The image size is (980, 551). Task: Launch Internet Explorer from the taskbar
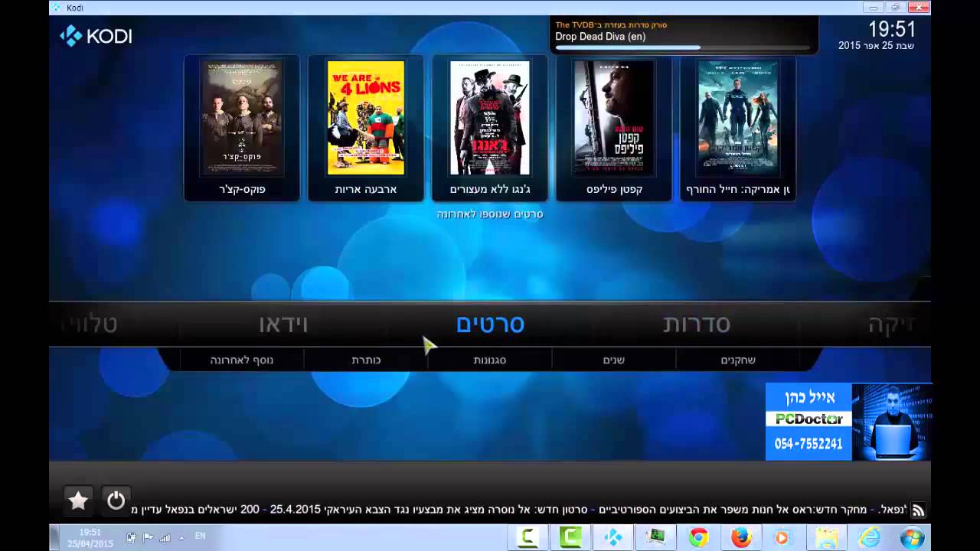[x=869, y=537]
